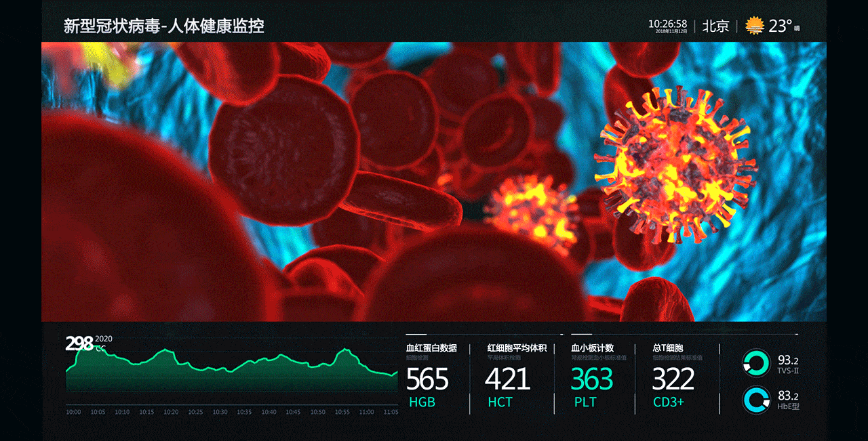Click the 10:05 time axis label
Image resolution: width=868 pixels, height=441 pixels.
point(98,412)
